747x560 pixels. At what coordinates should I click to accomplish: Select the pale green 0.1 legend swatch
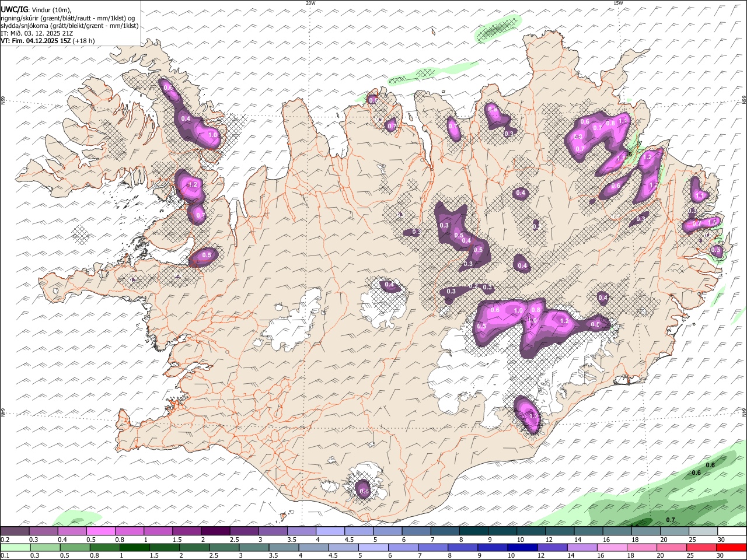point(15,548)
